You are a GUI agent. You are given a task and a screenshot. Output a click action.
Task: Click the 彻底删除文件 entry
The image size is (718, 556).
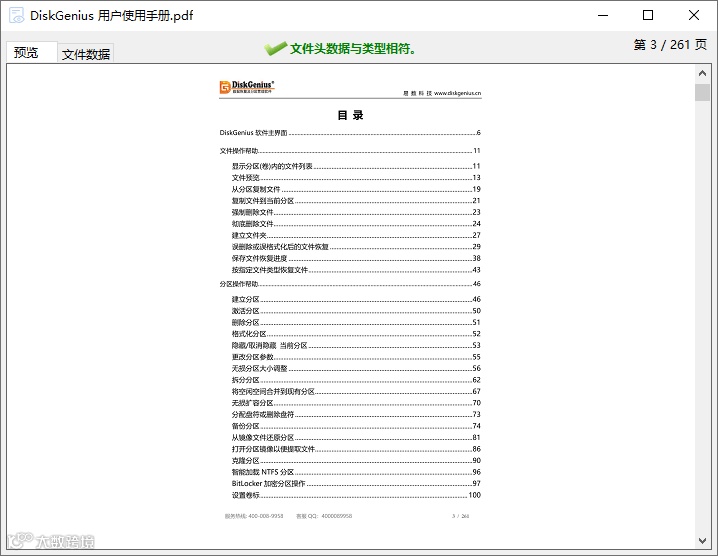pos(356,223)
